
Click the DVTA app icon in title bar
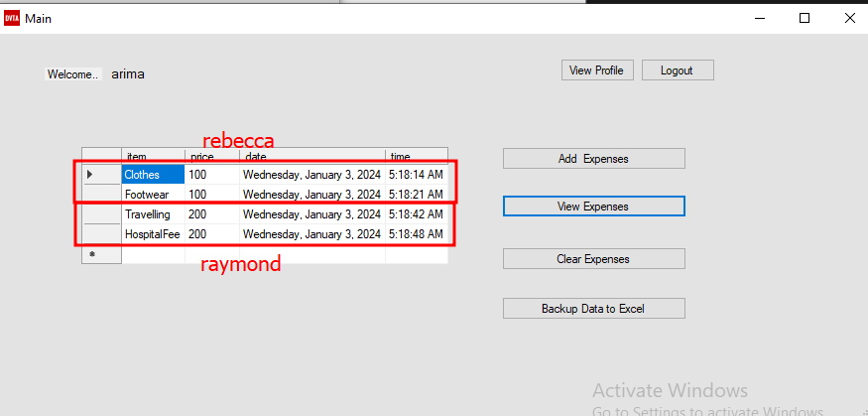12,18
